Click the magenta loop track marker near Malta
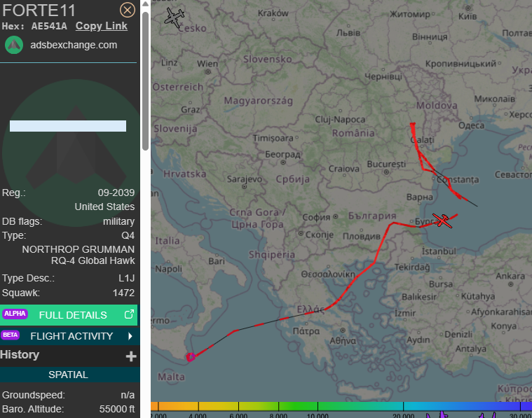Viewport: 532px width, 418px height. (191, 357)
